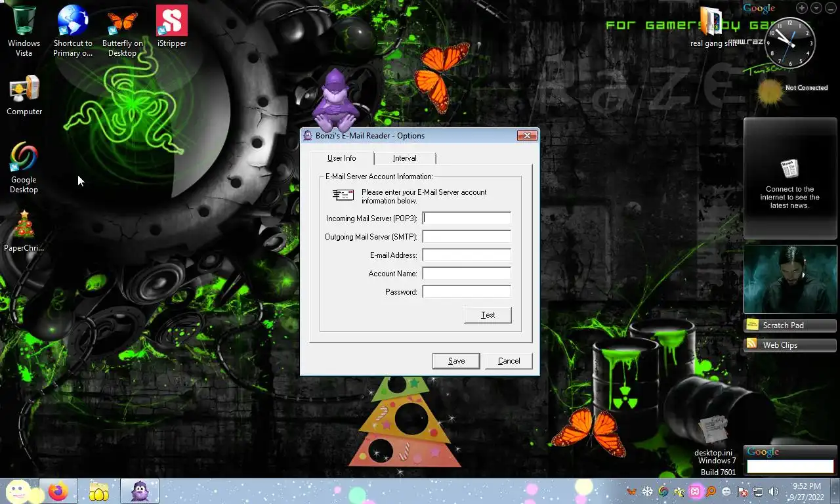Screen dimensions: 840x504
Task: Open the yellow folders taskbar icon
Action: (99, 491)
